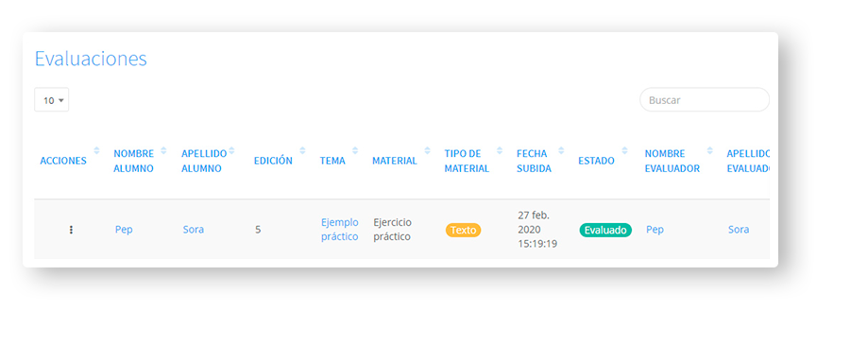Sort by Nombre Alumno column arrows
The image size is (868, 362).
point(163,150)
